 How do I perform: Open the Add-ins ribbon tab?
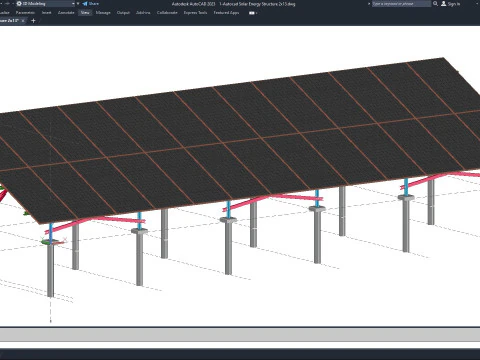click(143, 13)
